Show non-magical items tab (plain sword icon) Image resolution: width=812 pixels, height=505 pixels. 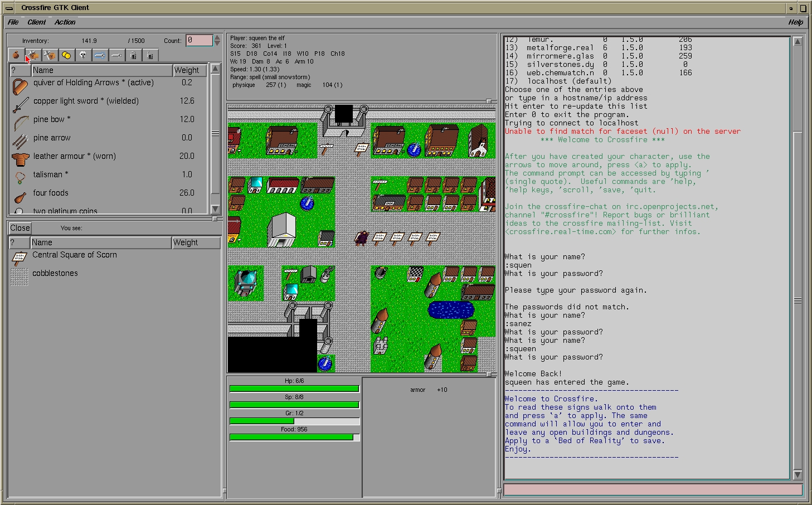[116, 55]
